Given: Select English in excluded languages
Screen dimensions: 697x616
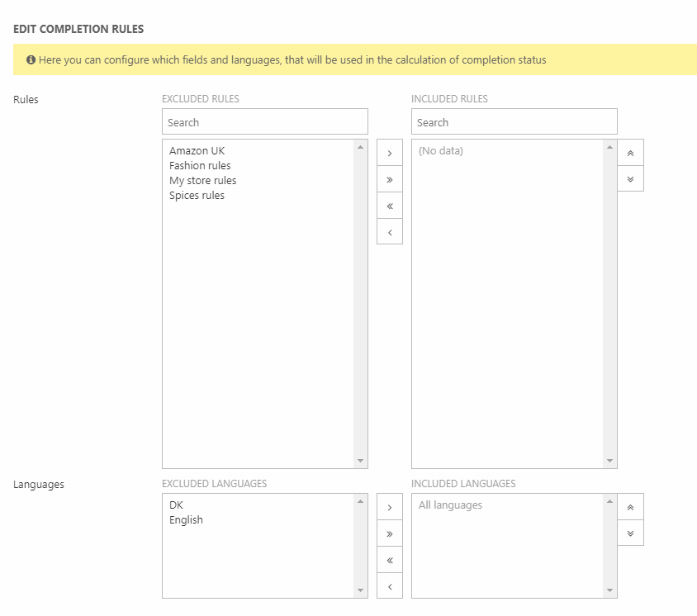Looking at the screenshot, I should pos(186,520).
